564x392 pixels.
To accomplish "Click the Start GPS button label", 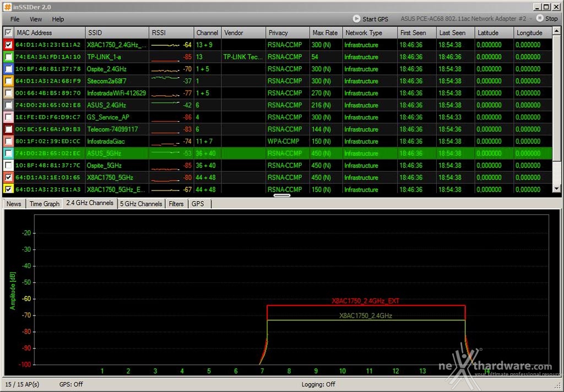I will (375, 19).
